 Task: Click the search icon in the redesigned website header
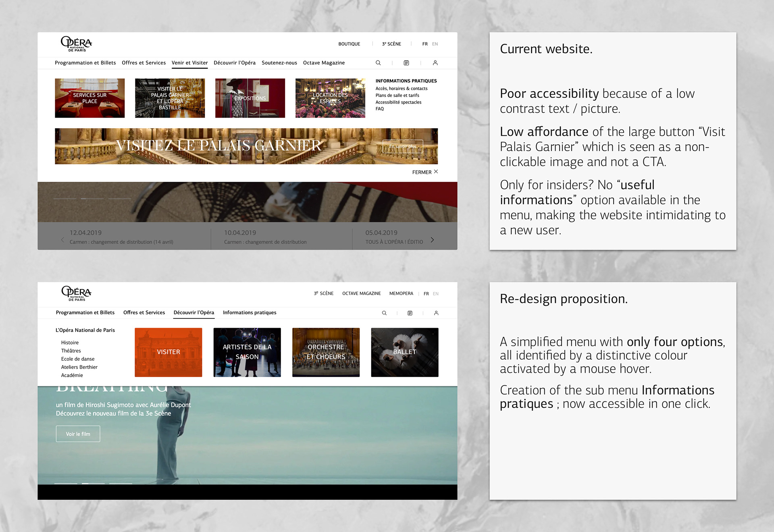click(384, 313)
